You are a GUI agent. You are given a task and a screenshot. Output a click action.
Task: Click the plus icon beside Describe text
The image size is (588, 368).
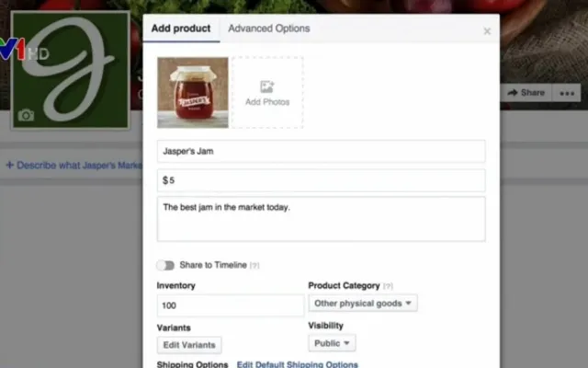(10, 165)
